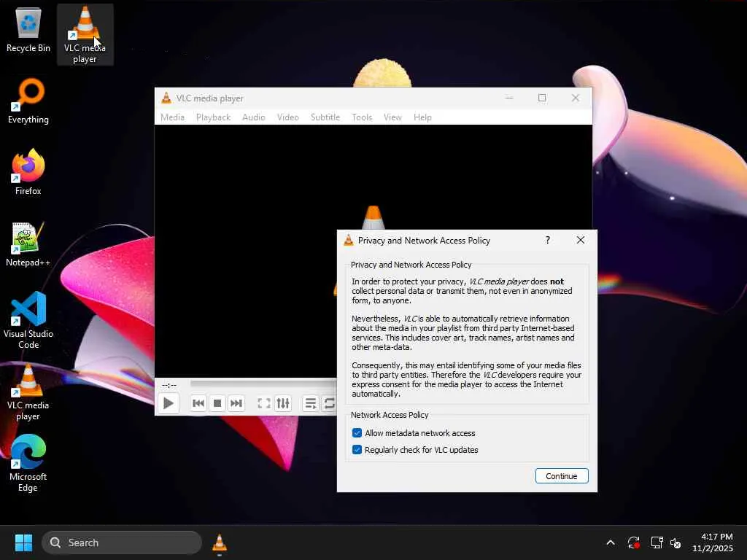Click the taskbar Search box
Image resolution: width=747 pixels, height=560 pixels.
(122, 542)
